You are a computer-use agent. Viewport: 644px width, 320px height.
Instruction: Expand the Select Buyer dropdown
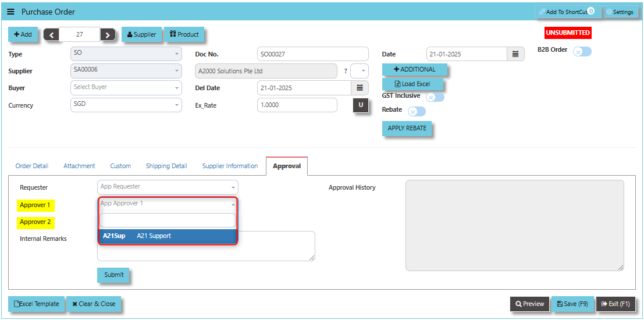click(x=126, y=87)
